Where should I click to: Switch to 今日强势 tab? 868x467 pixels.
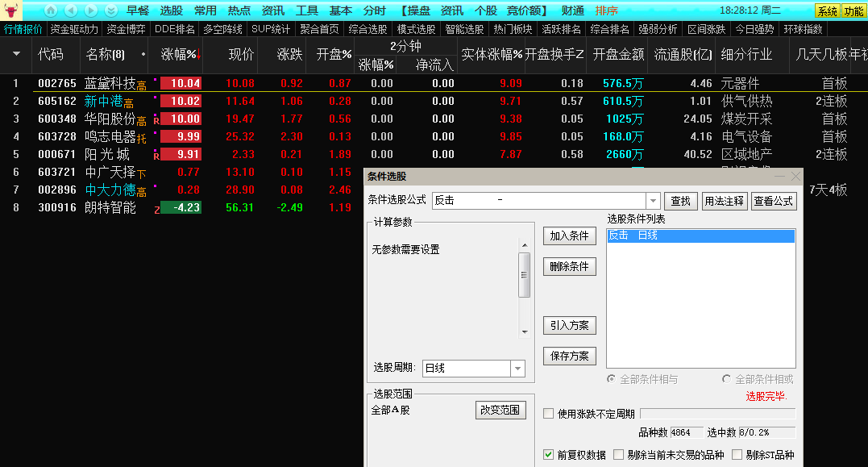754,29
